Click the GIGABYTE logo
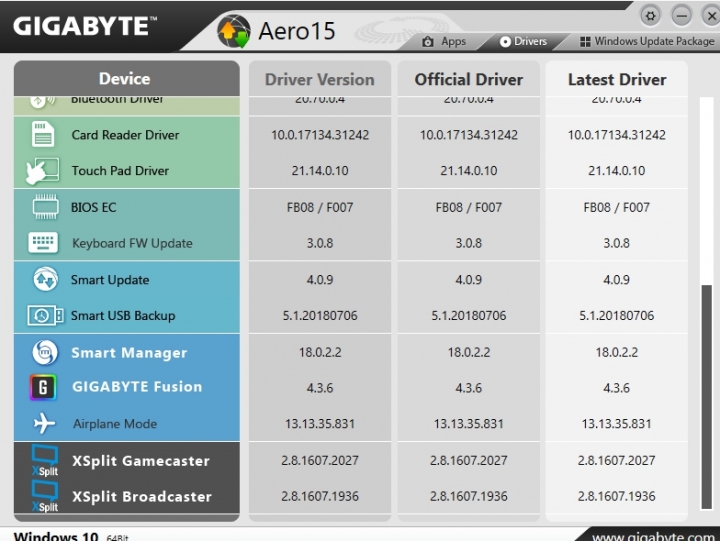 tap(85, 26)
